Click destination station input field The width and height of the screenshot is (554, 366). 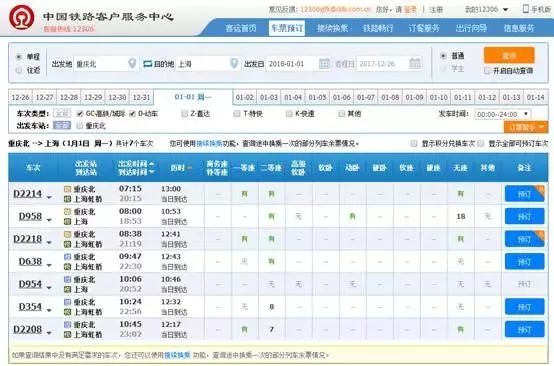pyautogui.click(x=207, y=64)
